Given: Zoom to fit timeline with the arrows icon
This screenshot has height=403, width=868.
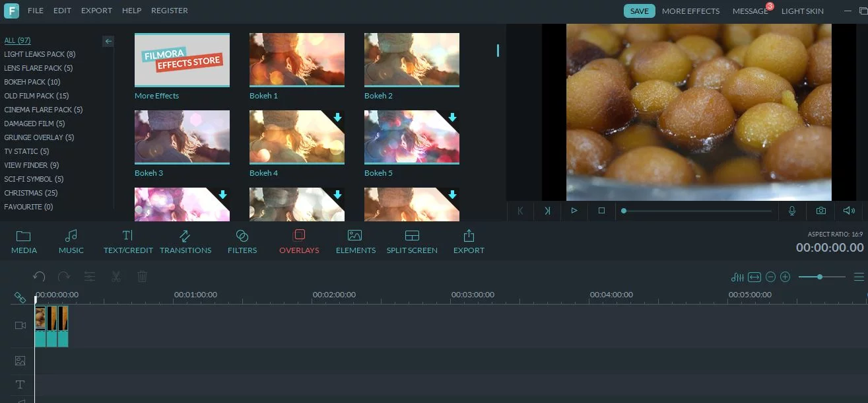Looking at the screenshot, I should 754,276.
